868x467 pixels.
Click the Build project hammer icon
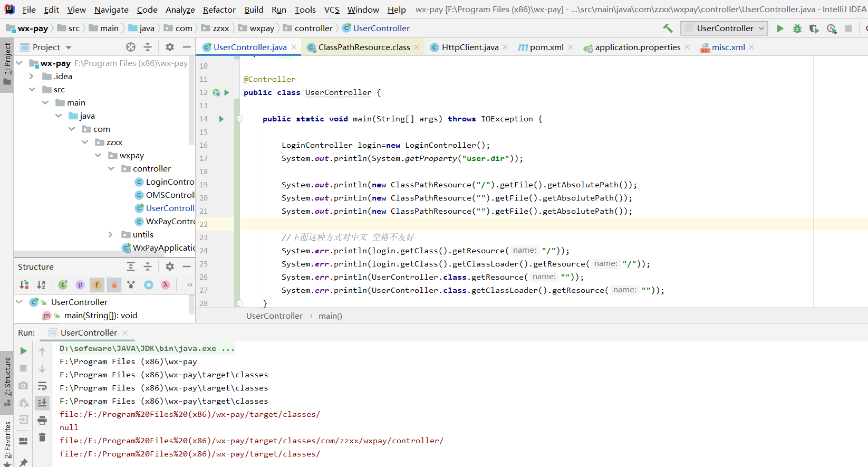tap(668, 28)
